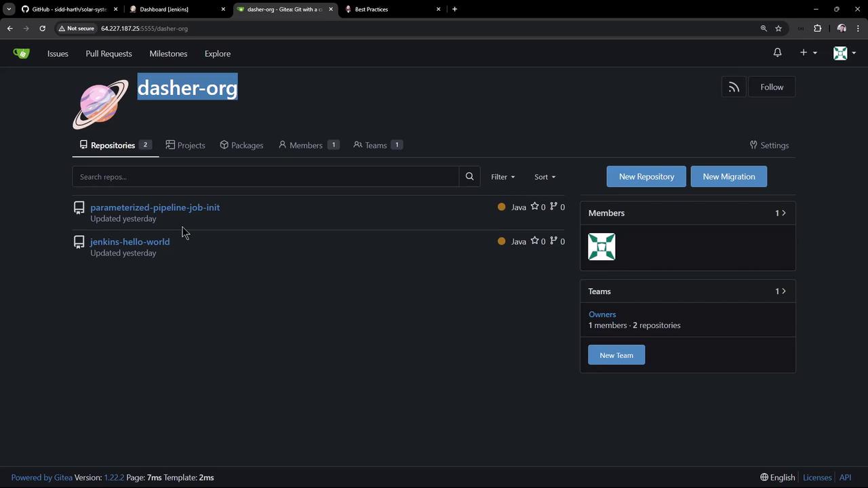The height and width of the screenshot is (488, 868).
Task: Click the browser back arrow
Action: [x=9, y=28]
